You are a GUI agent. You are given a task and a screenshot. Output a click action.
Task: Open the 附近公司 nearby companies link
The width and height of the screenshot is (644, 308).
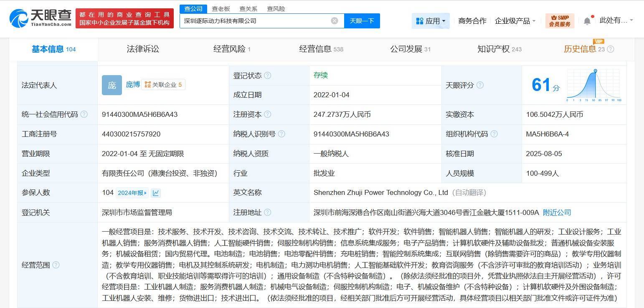[x=557, y=212]
